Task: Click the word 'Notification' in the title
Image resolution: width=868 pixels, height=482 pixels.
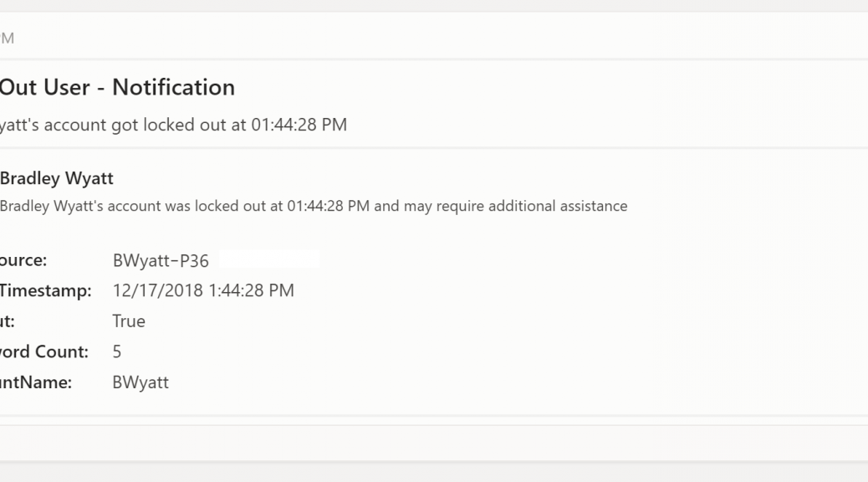Action: pyautogui.click(x=173, y=88)
